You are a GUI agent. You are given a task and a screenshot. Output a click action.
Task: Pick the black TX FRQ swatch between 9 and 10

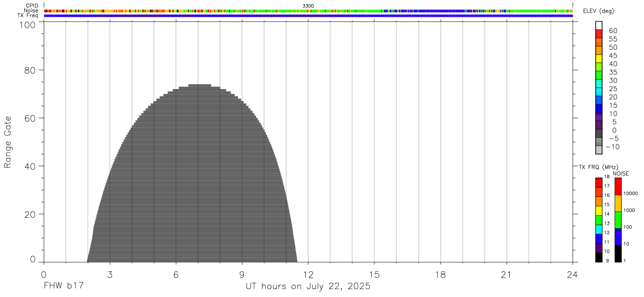[x=599, y=257]
